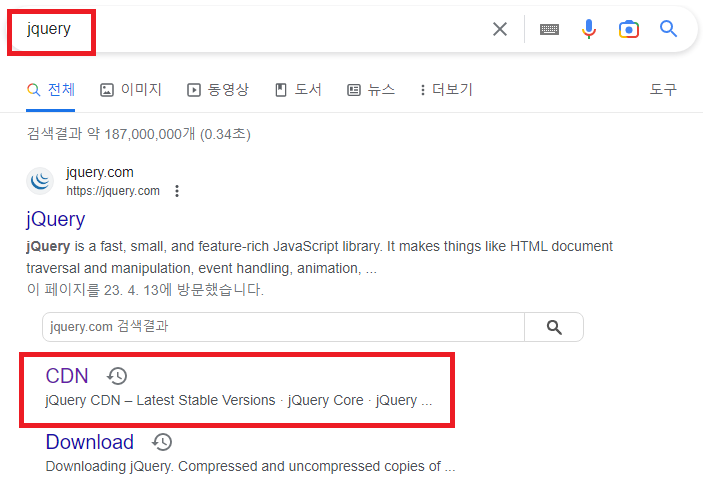The height and width of the screenshot is (489, 707).
Task: Switch to the 뉴스 tab
Action: click(371, 90)
